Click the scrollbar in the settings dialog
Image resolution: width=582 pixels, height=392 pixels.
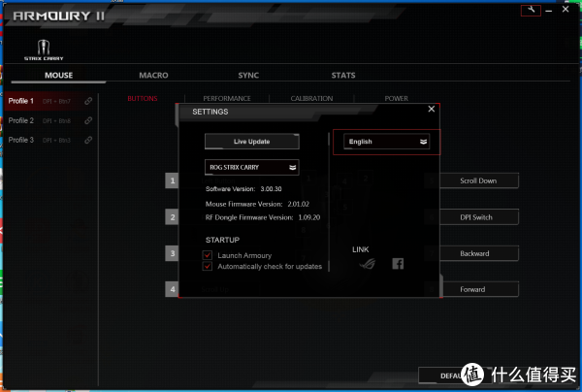point(329,203)
